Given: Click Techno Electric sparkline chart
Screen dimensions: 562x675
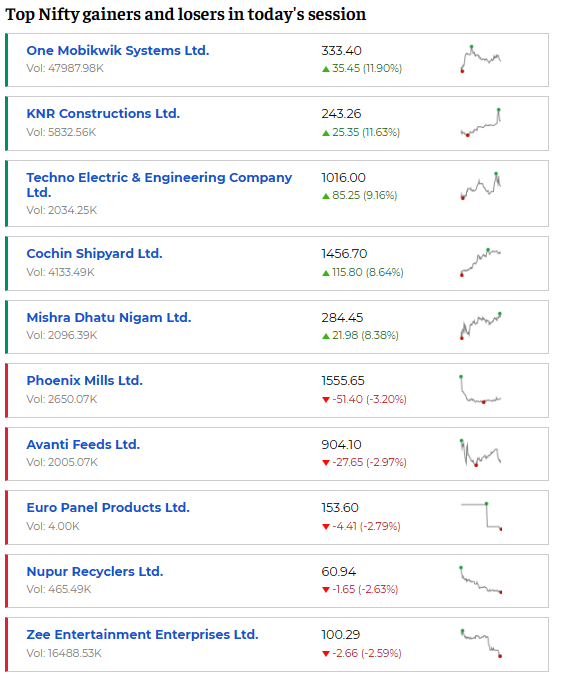Looking at the screenshot, I should (x=481, y=186).
